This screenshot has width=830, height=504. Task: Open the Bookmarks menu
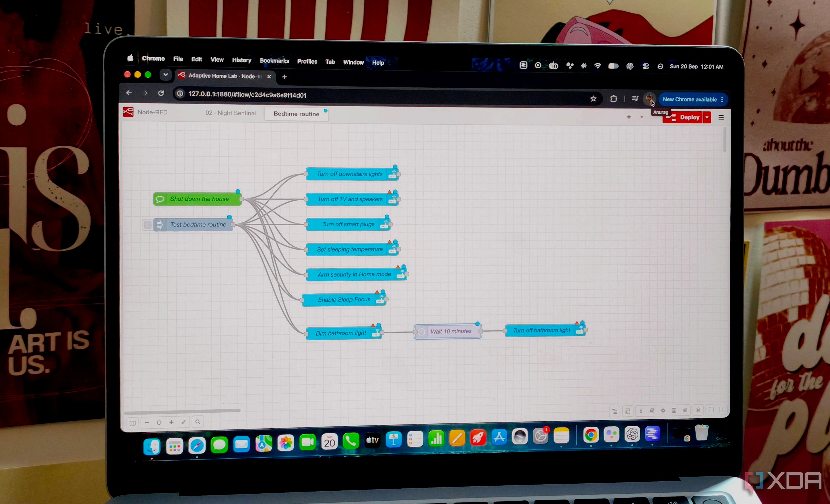274,61
